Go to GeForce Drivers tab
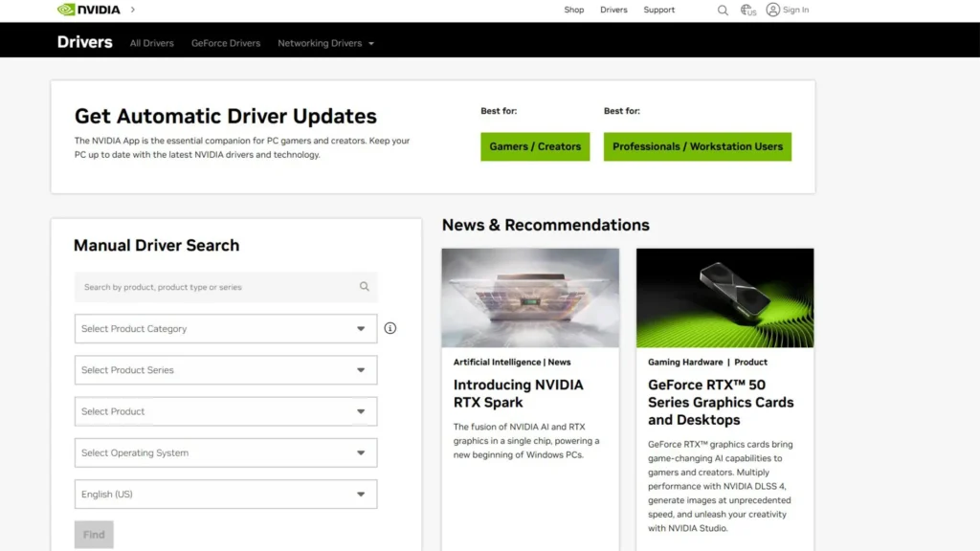 click(226, 43)
